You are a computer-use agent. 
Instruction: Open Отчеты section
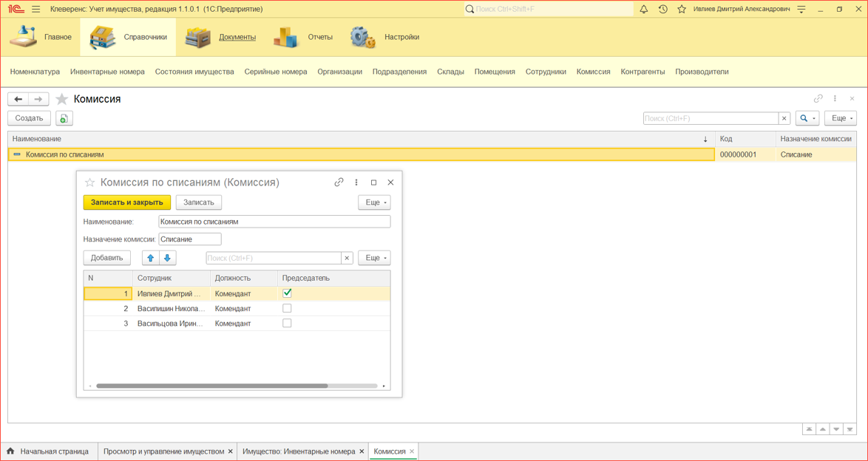click(303, 37)
